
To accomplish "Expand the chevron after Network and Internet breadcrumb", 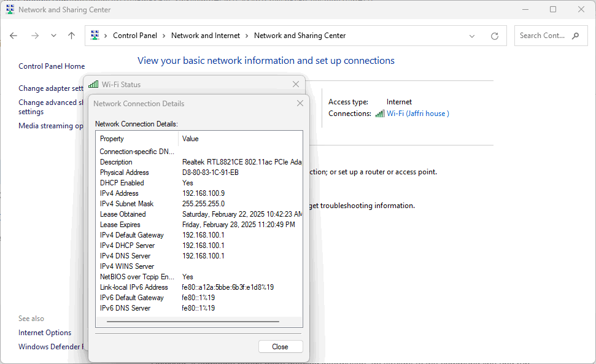I will click(x=247, y=36).
